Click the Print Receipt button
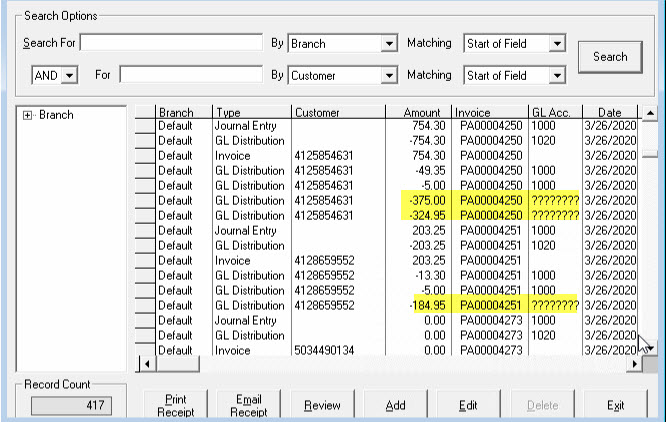 176,405
